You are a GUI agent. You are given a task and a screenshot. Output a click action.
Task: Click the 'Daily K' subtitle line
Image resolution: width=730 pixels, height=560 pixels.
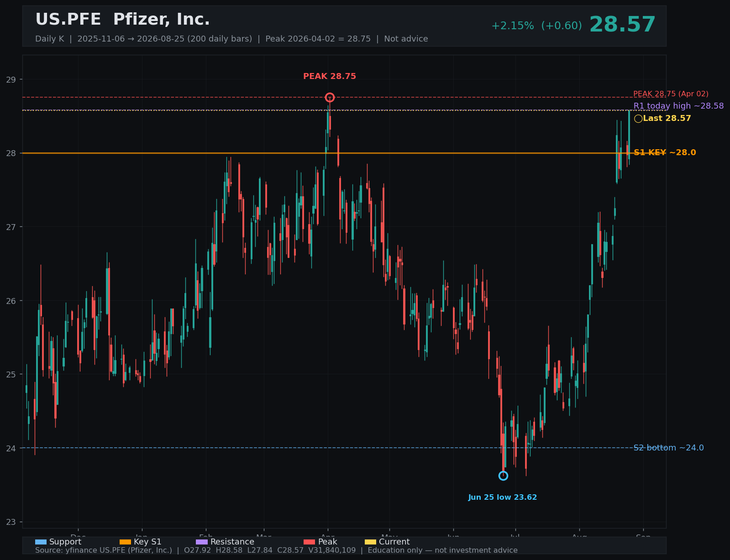tap(231, 39)
